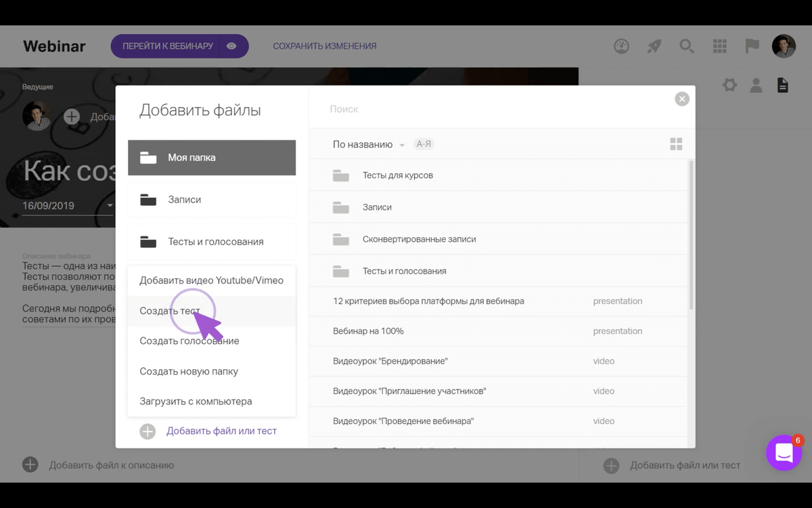
Task: Open webinar settings via the gear icon
Action: click(729, 85)
